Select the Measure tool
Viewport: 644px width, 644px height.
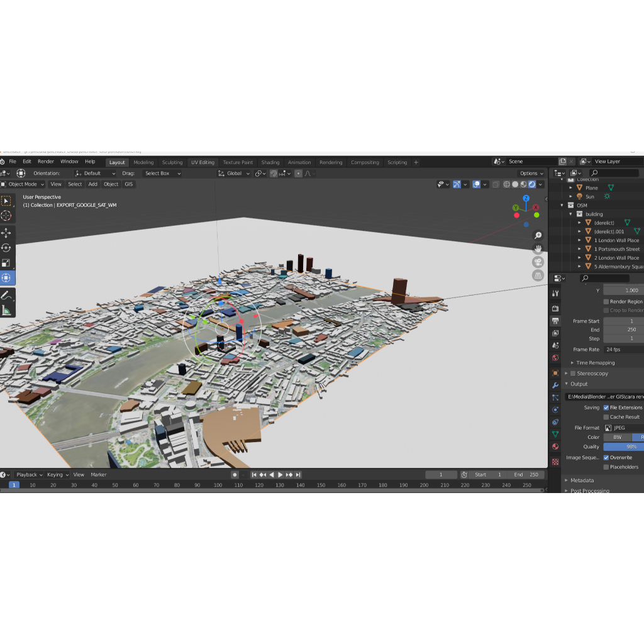click(x=6, y=310)
